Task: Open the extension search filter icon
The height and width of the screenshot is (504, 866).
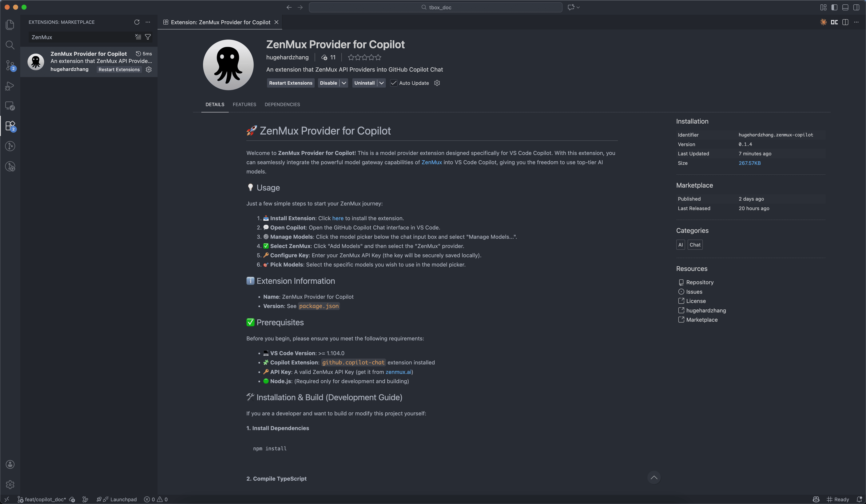Action: 148,37
